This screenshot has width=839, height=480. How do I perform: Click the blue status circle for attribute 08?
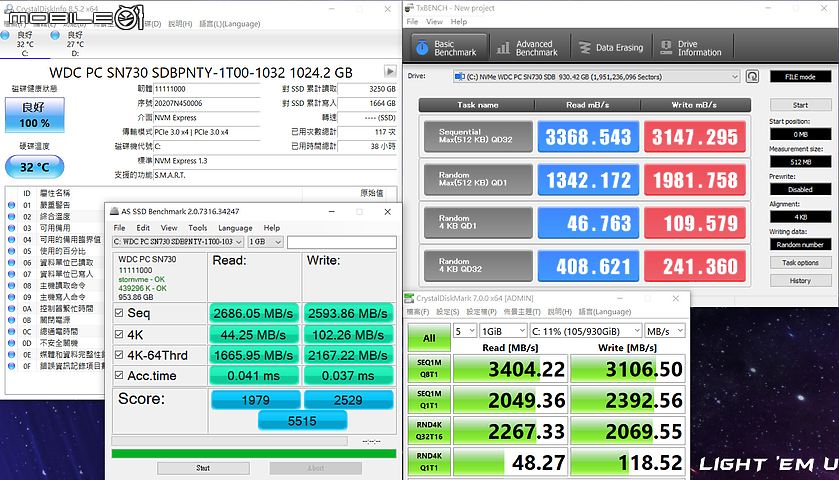coord(11,286)
